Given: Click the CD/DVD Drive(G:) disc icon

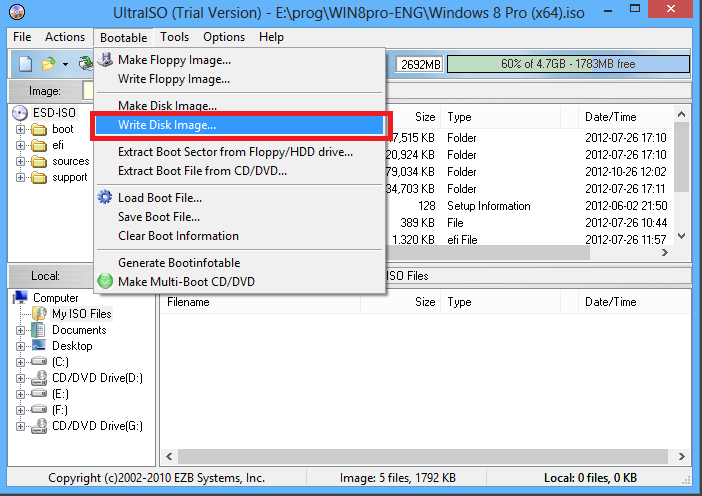Looking at the screenshot, I should [39, 426].
